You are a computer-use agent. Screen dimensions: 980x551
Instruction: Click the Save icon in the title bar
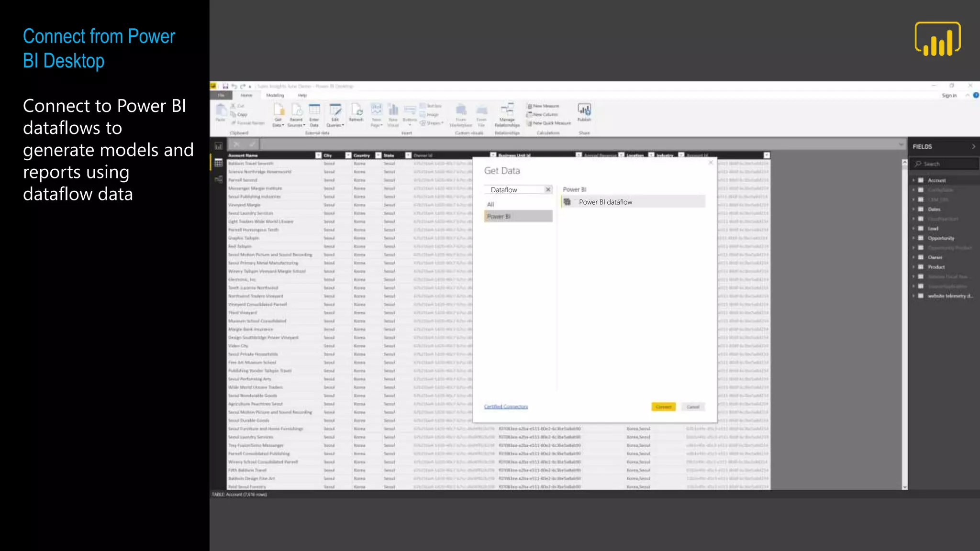225,86
